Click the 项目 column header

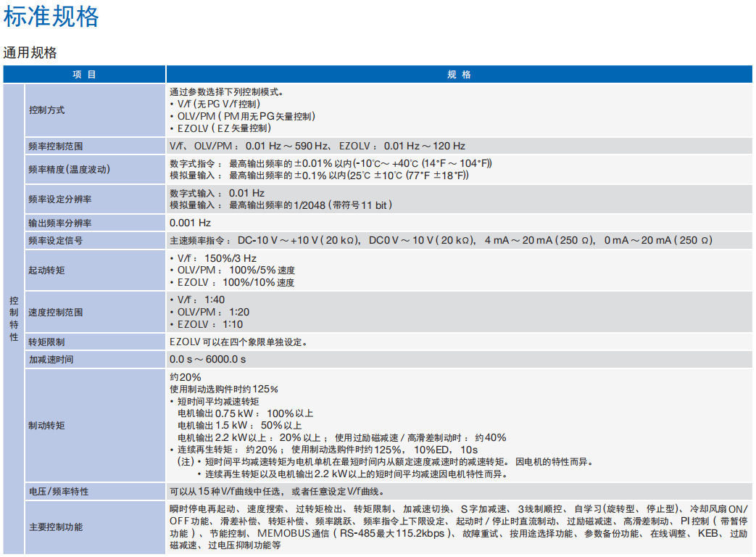(84, 75)
